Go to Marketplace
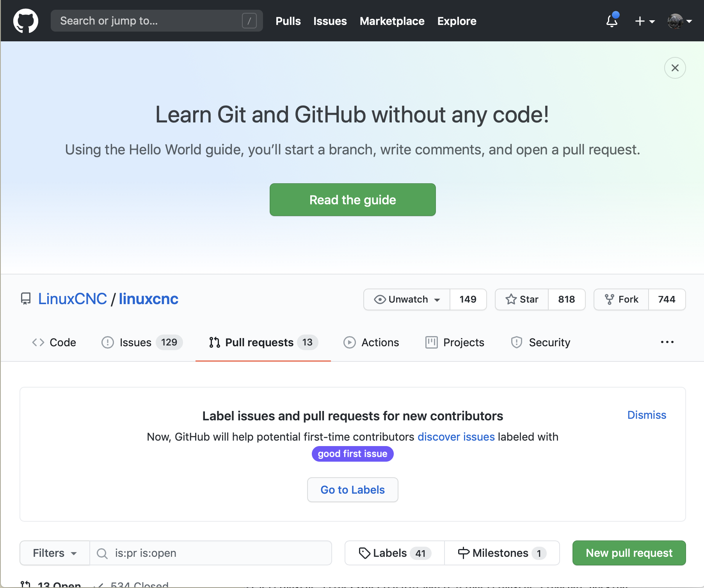The width and height of the screenshot is (704, 588). point(392,21)
